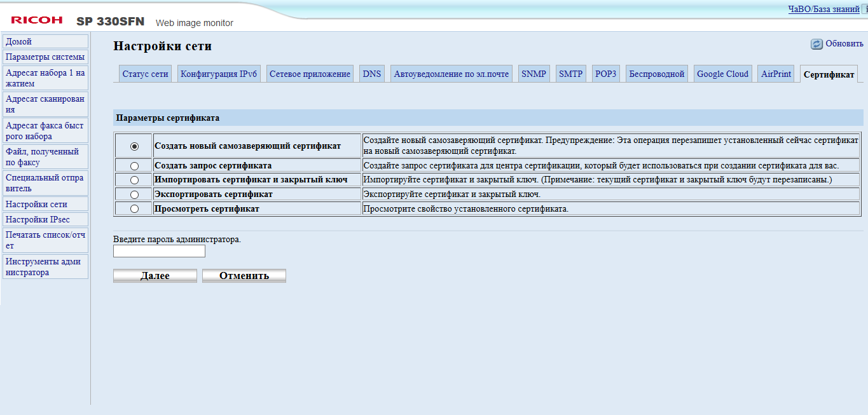Viewport: 868px width, 415px height.
Task: Open the AirPrint tab
Action: coord(776,74)
